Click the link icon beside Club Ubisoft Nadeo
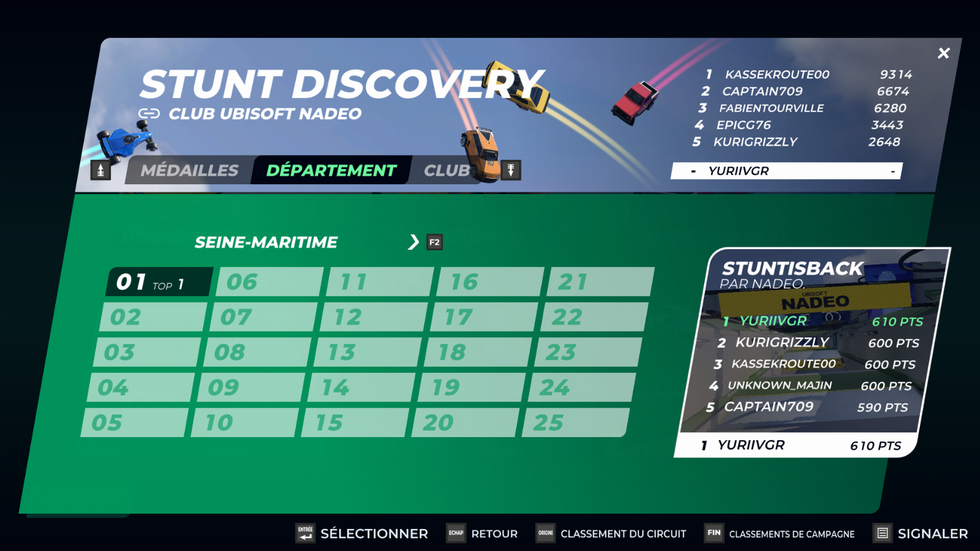Screen dimensions: 980x551 (x=149, y=114)
